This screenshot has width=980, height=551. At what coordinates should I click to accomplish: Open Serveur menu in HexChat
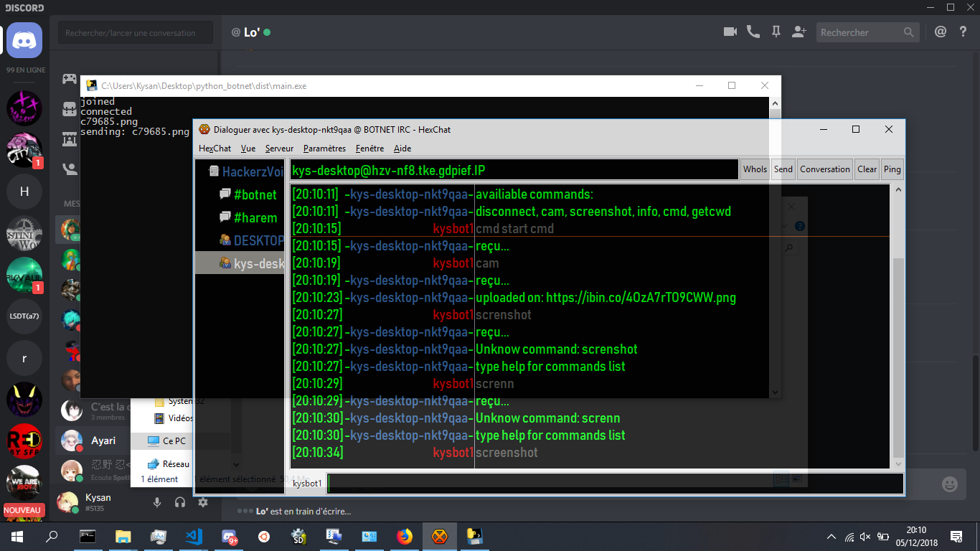pyautogui.click(x=279, y=149)
